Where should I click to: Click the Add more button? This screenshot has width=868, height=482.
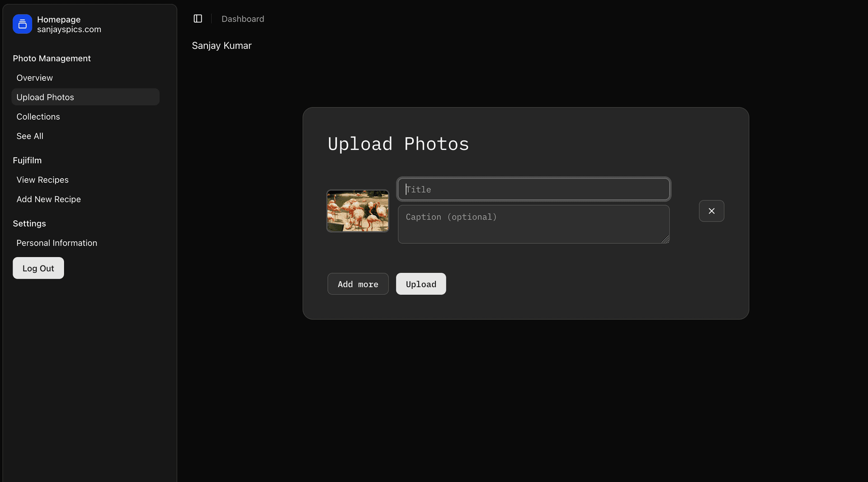pos(358,284)
